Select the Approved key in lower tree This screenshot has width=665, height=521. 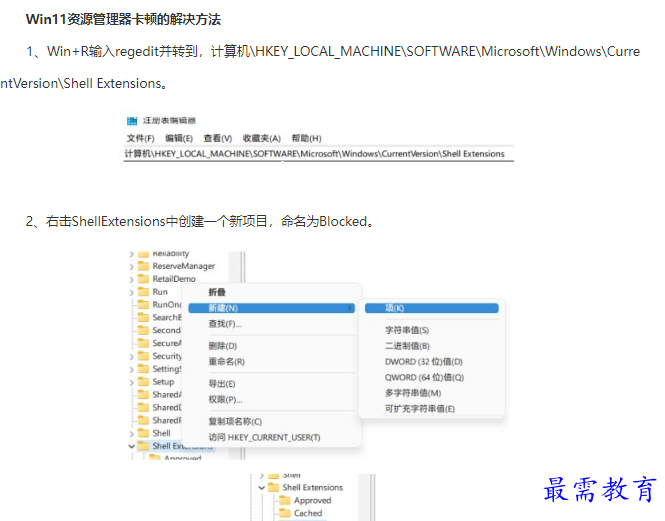(313, 500)
